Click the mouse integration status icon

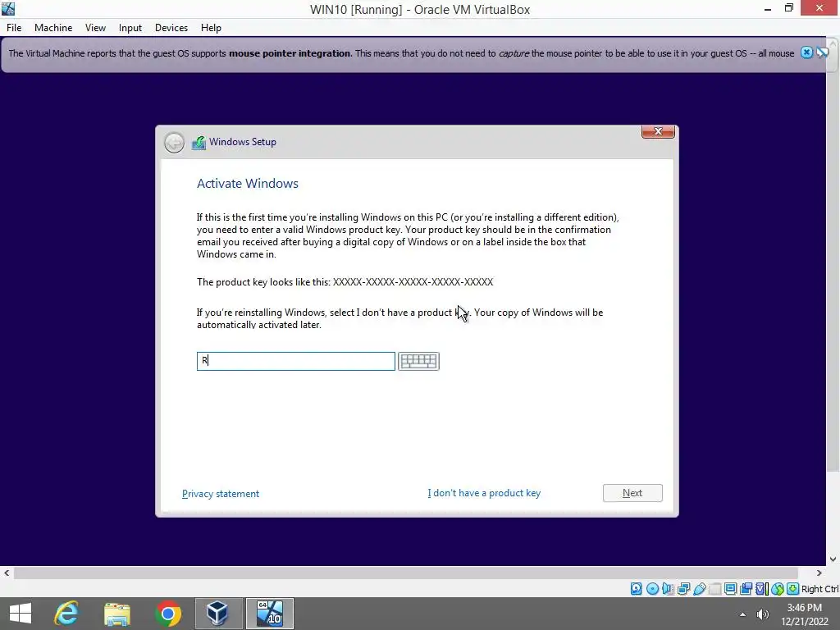point(778,589)
